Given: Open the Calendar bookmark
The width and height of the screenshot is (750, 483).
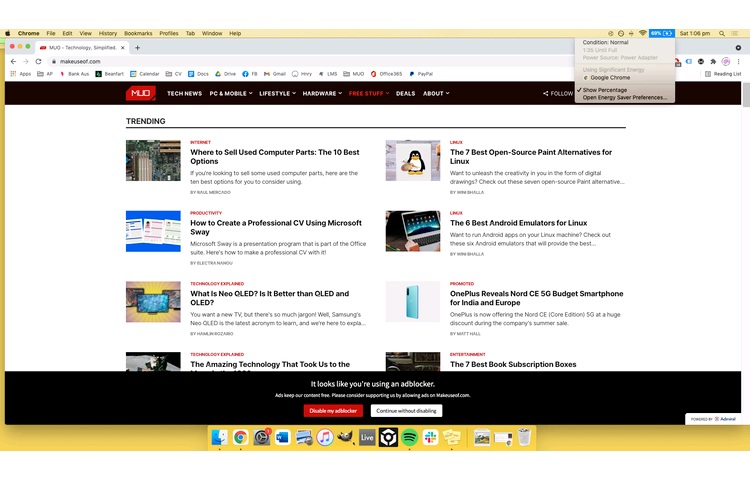Looking at the screenshot, I should [144, 74].
